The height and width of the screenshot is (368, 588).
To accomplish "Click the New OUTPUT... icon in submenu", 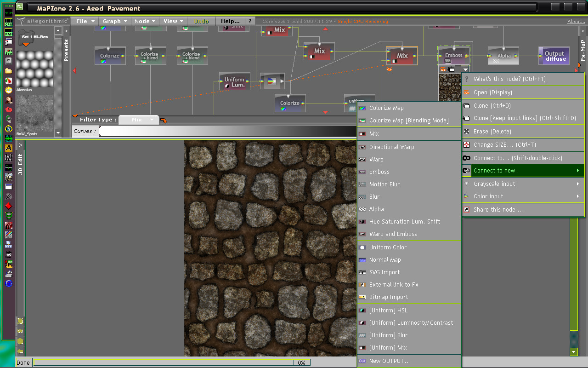I will point(362,361).
